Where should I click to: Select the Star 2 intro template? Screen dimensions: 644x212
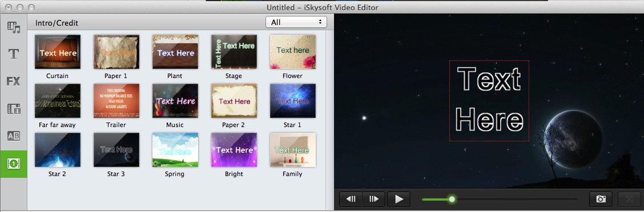tap(58, 150)
